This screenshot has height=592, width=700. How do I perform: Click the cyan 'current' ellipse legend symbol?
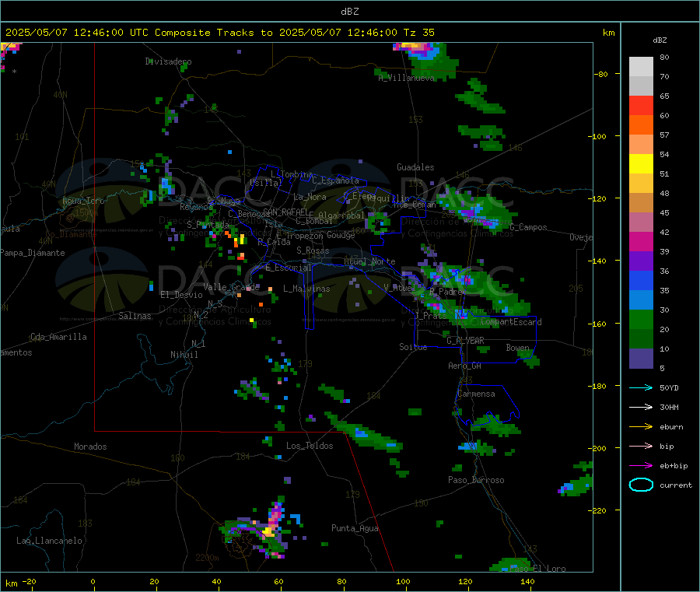(x=641, y=485)
